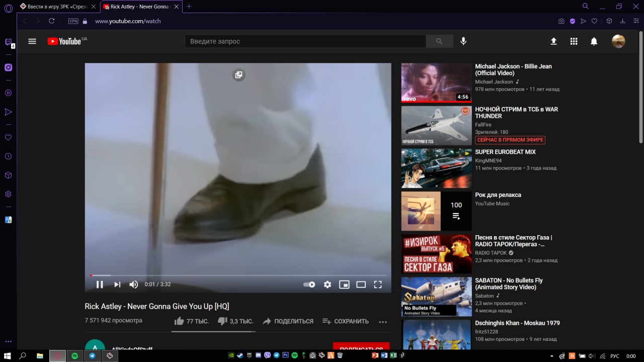The height and width of the screenshot is (362, 644).
Task: Open the sidebar player icon
Action: [x=9, y=93]
